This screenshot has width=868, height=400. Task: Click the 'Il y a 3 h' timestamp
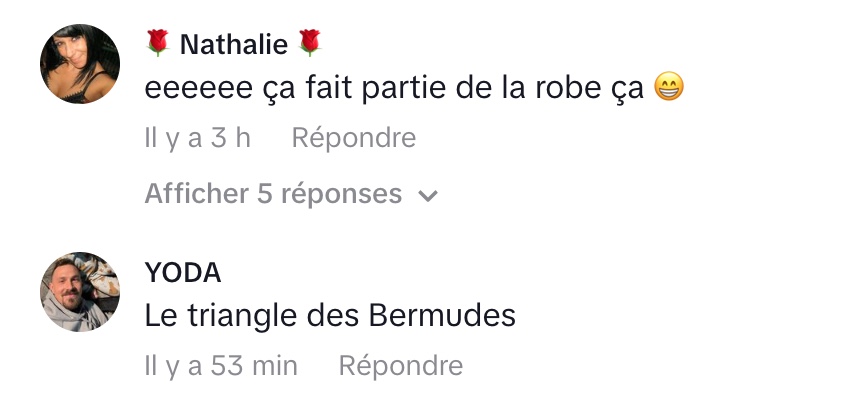[197, 137]
